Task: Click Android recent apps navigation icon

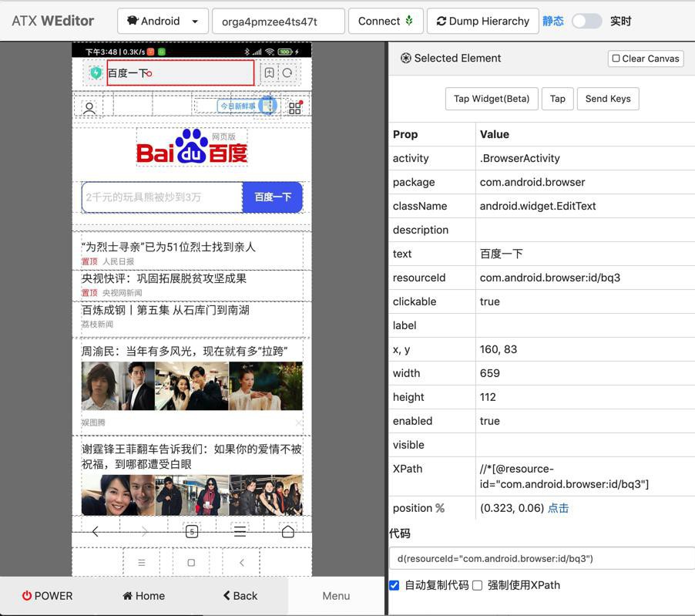Action: click(142, 562)
